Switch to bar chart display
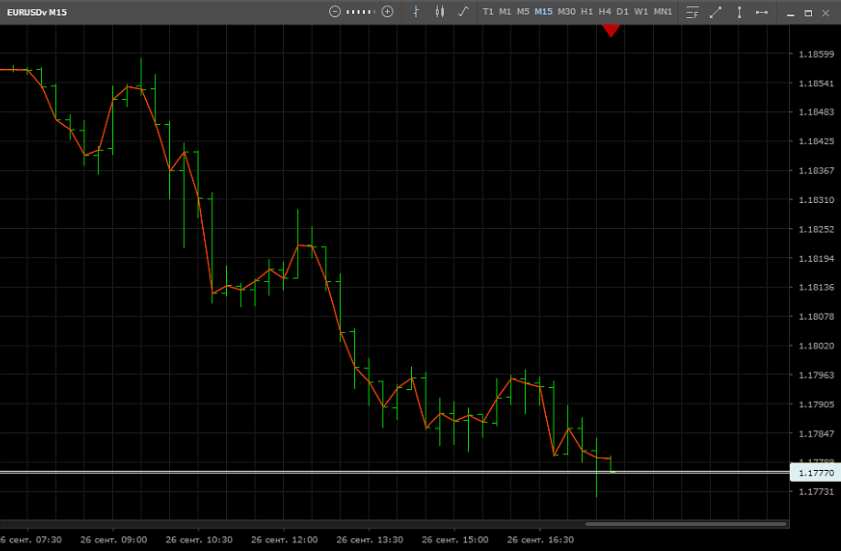The image size is (841, 551). 416,12
